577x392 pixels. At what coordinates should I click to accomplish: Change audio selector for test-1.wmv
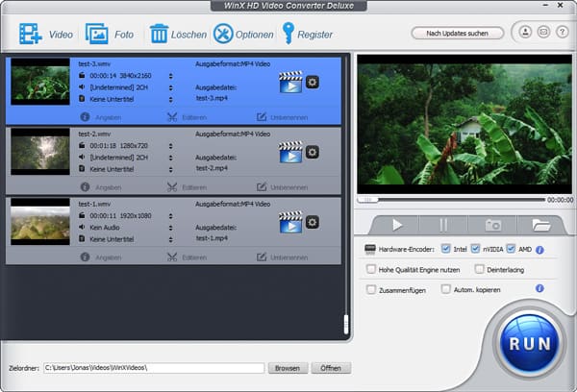[x=171, y=228]
